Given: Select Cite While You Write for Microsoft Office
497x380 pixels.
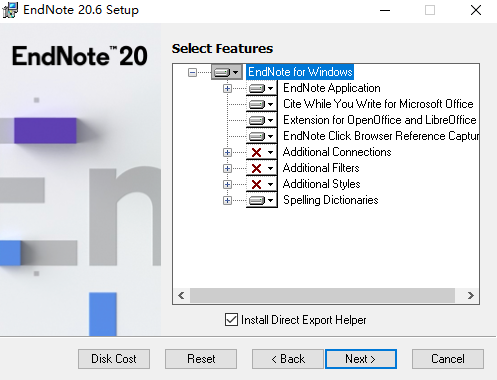Looking at the screenshot, I should click(x=378, y=104).
